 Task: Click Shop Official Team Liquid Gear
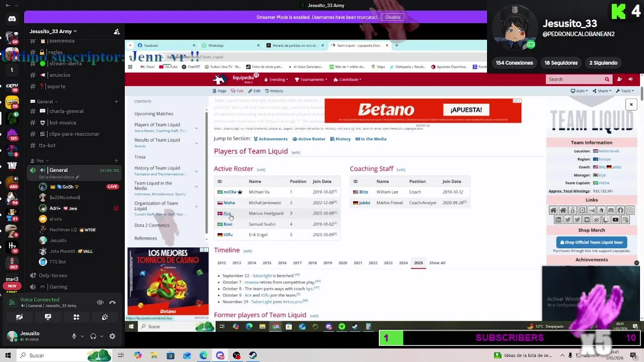pyautogui.click(x=592, y=242)
